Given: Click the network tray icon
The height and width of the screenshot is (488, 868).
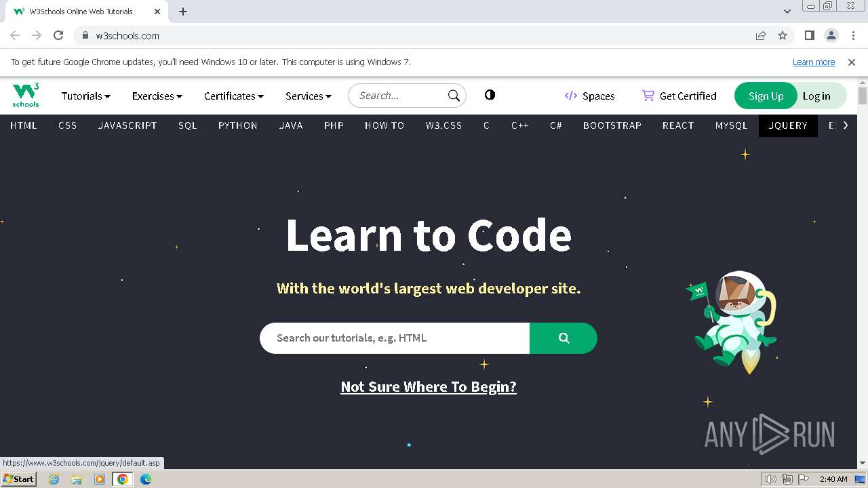Looking at the screenshot, I should pos(787,479).
